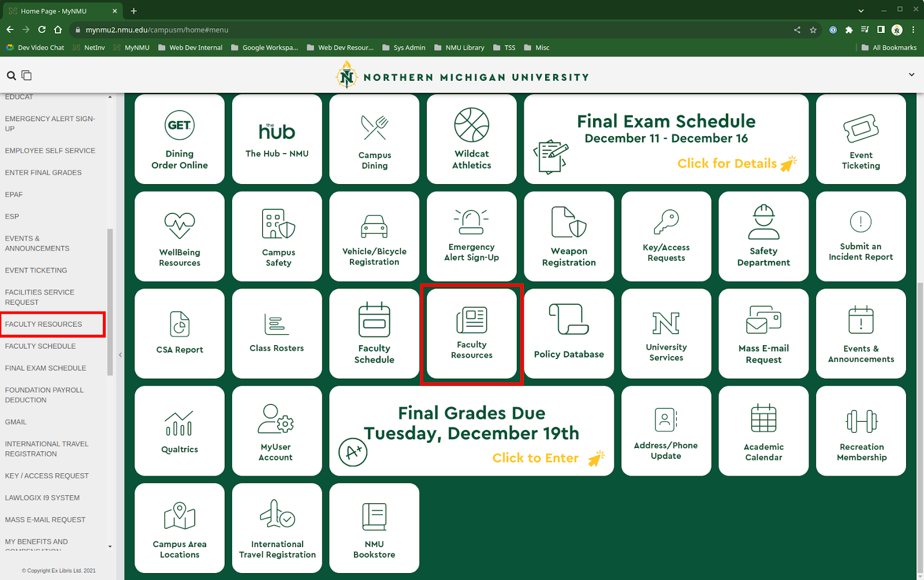Select Final Exam Schedule in sidebar menu
Image resolution: width=924 pixels, height=580 pixels.
[x=46, y=368]
